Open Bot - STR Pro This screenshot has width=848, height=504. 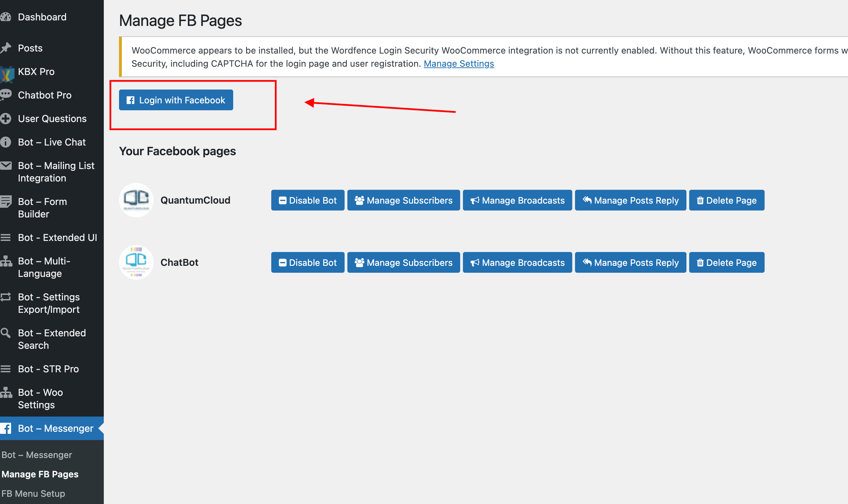click(48, 369)
